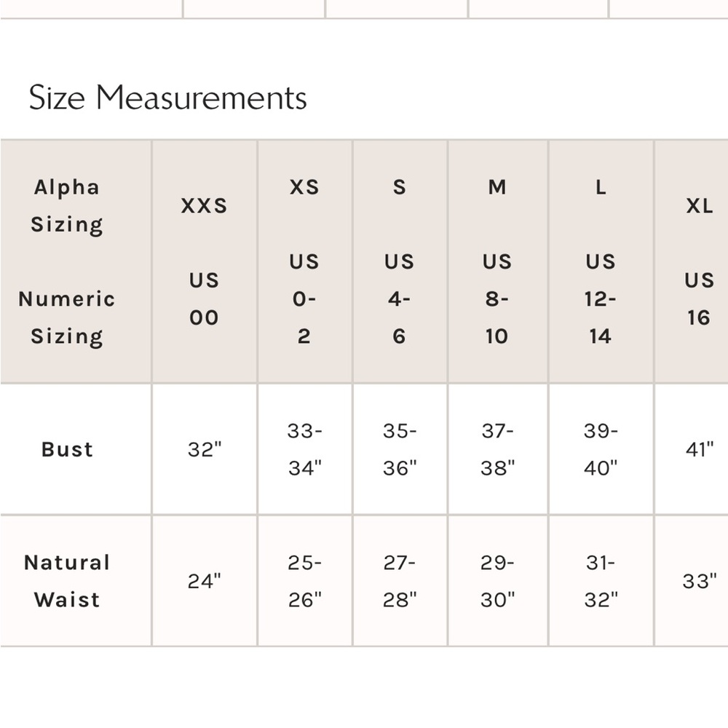Select the M US 8-10 column header
The height and width of the screenshot is (728, 728).
[x=498, y=261]
